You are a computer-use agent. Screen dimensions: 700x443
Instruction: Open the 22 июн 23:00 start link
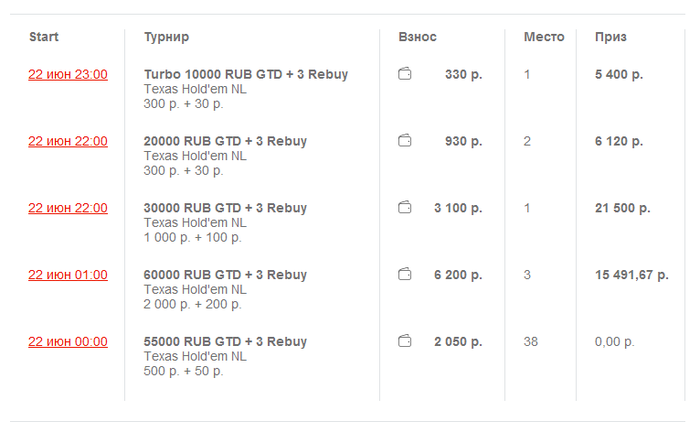(68, 74)
